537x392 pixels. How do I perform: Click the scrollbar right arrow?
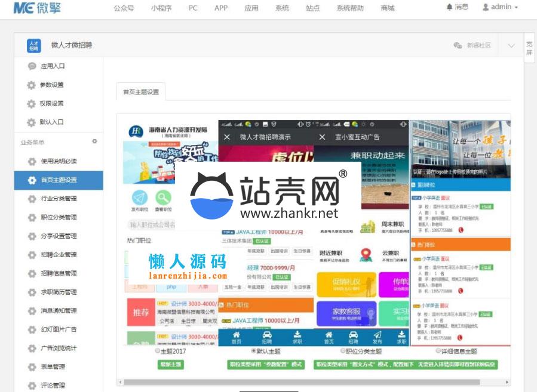pyautogui.click(x=507, y=382)
